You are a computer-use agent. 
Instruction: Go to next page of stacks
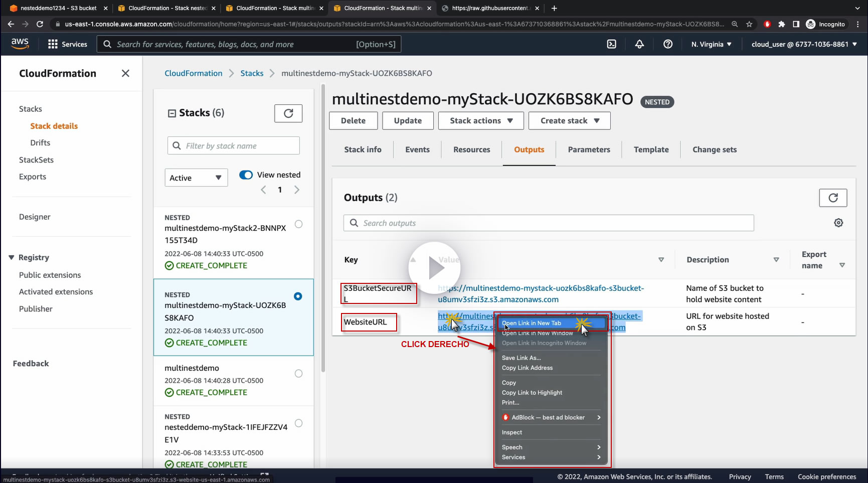(297, 190)
